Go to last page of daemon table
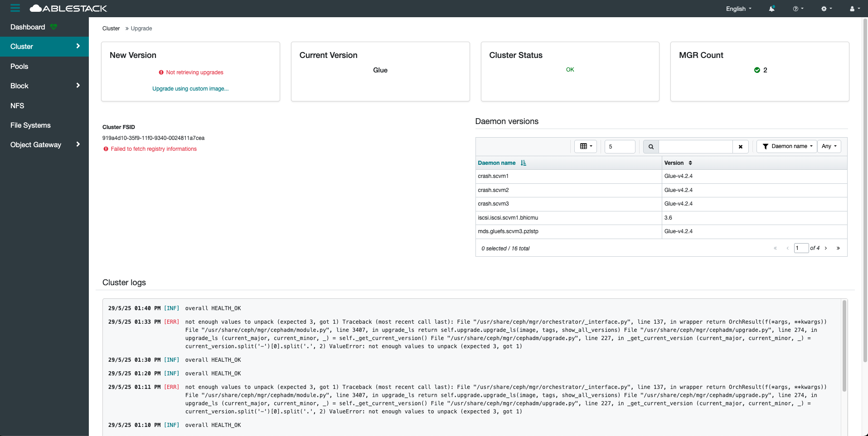 [x=838, y=248]
